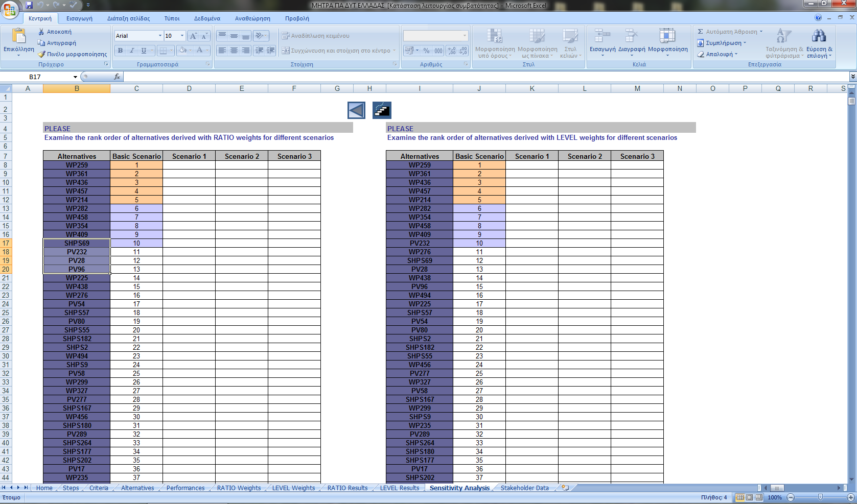
Task: Open Μορφοποίηση ως πίνακα table formatting
Action: click(x=537, y=43)
